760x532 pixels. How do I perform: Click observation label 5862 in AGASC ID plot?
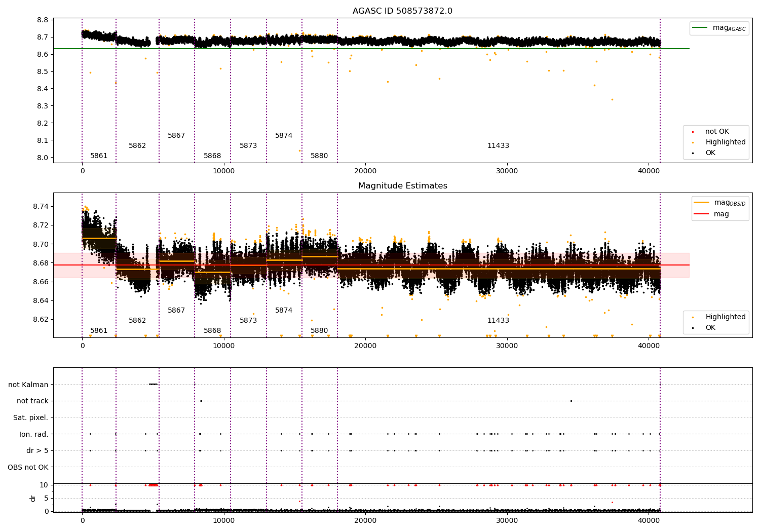(x=137, y=146)
